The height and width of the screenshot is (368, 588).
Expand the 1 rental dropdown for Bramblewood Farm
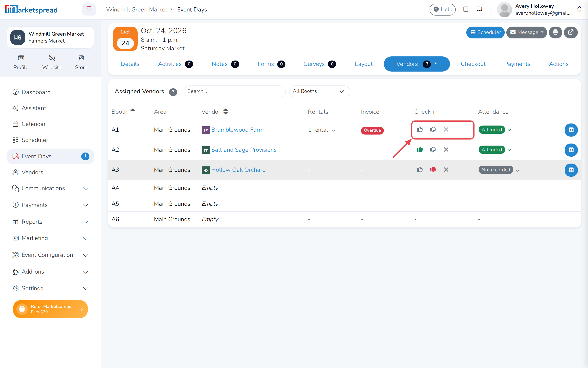coord(322,130)
